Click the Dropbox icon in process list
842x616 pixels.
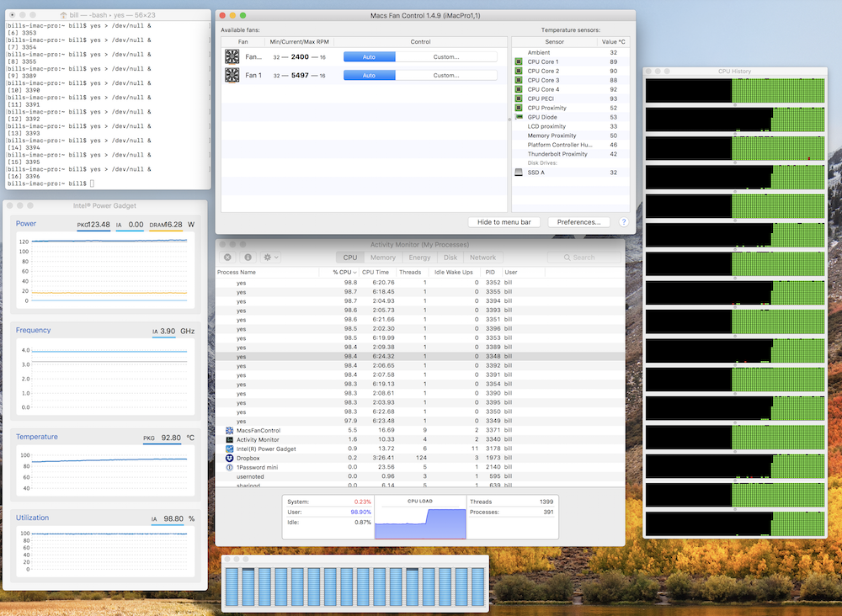click(230, 458)
